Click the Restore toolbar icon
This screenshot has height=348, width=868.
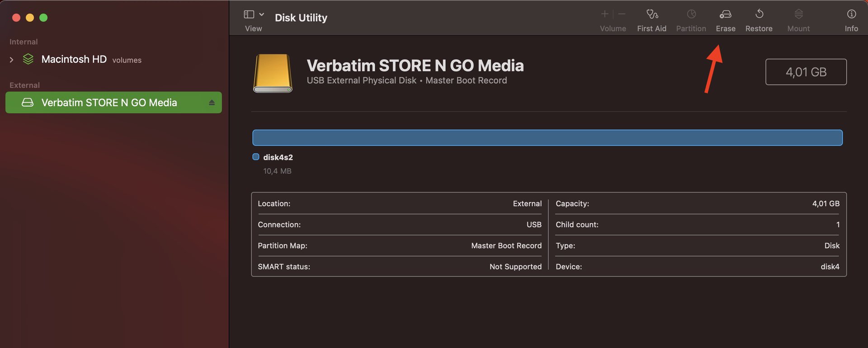[759, 14]
